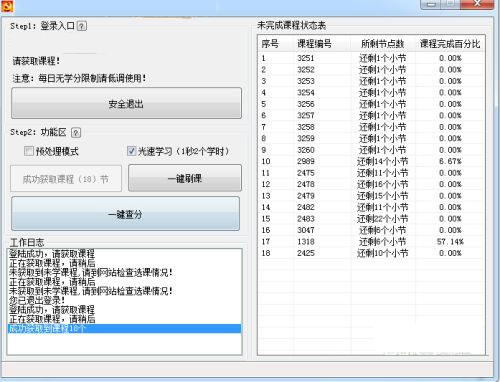Click the 57.14% completion cell
This screenshot has height=382, width=500.
450,242
